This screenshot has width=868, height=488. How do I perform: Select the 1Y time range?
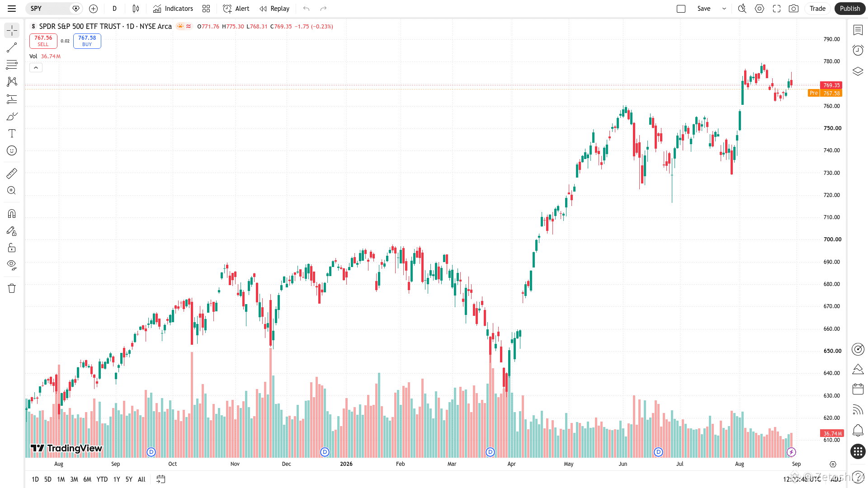pos(117,479)
